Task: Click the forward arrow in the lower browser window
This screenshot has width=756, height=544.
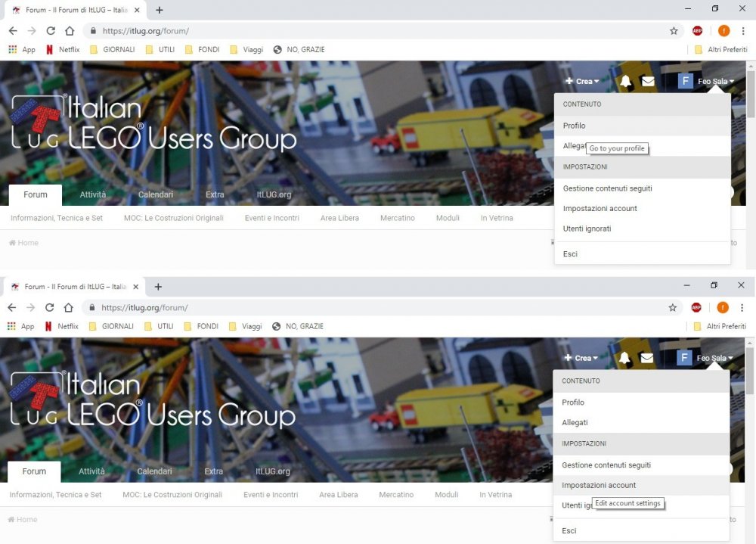Action: pyautogui.click(x=31, y=307)
